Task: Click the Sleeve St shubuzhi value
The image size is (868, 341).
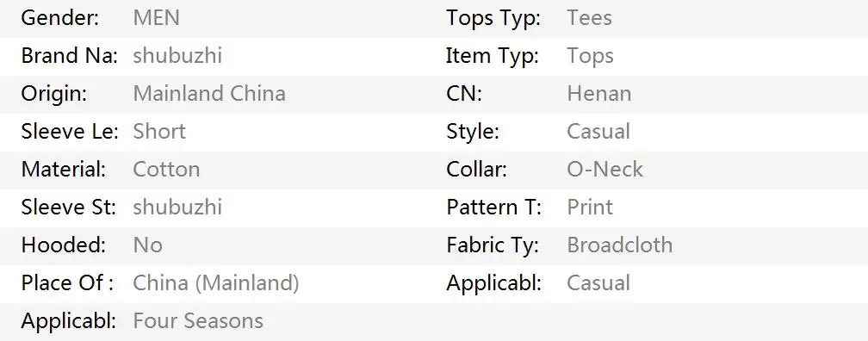Action: pos(177,207)
